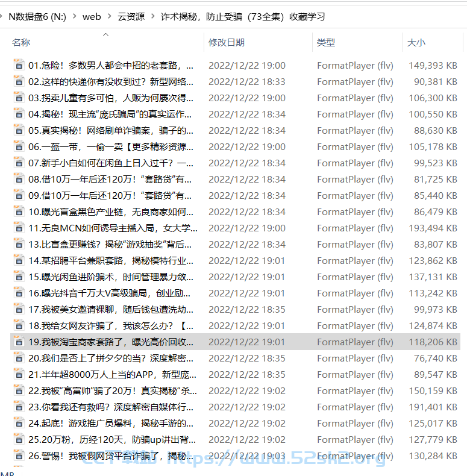Select file name 03.拐卖儿童有多可怕
This screenshot has height=476, width=467.
click(110, 98)
